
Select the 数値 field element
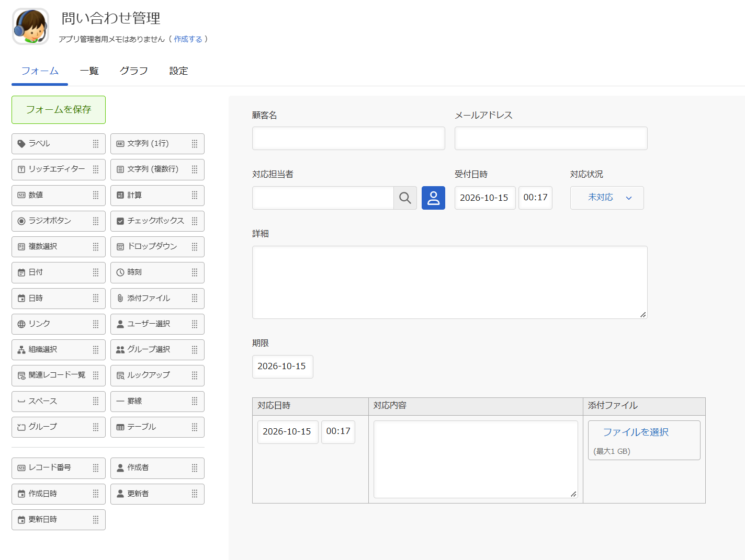click(x=59, y=195)
